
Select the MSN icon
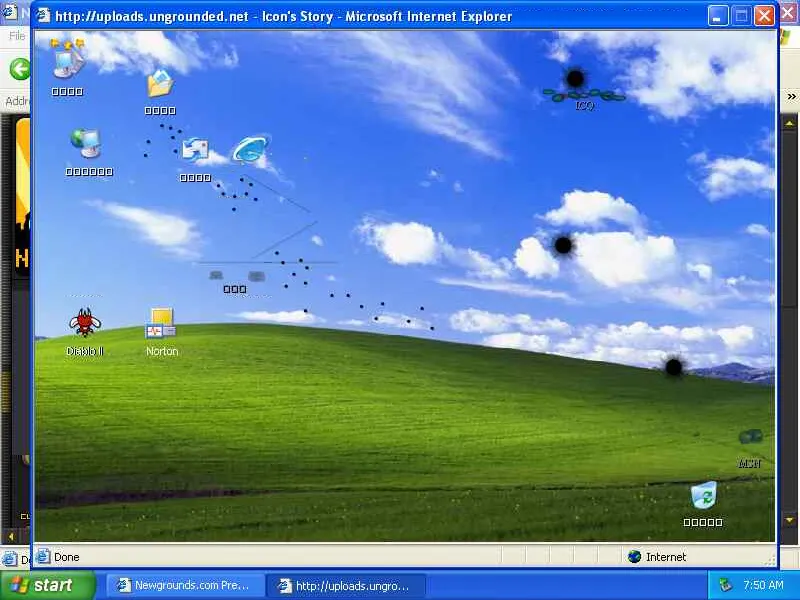pos(751,437)
